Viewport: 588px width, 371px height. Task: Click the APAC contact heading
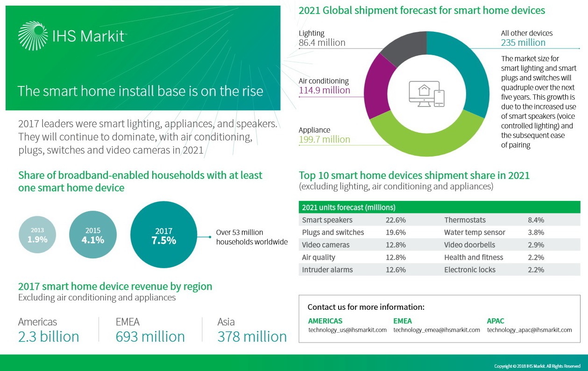click(496, 321)
